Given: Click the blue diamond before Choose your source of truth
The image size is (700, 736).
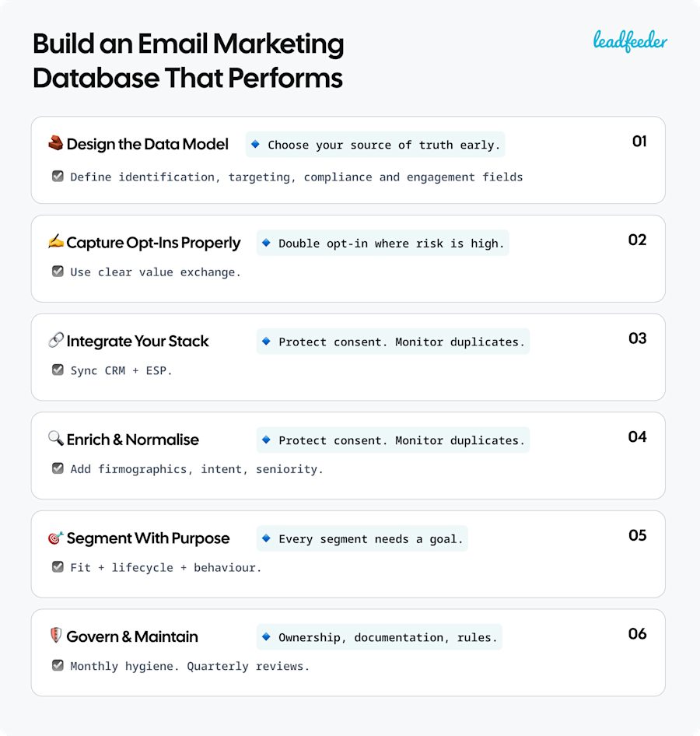Looking at the screenshot, I should click(255, 144).
